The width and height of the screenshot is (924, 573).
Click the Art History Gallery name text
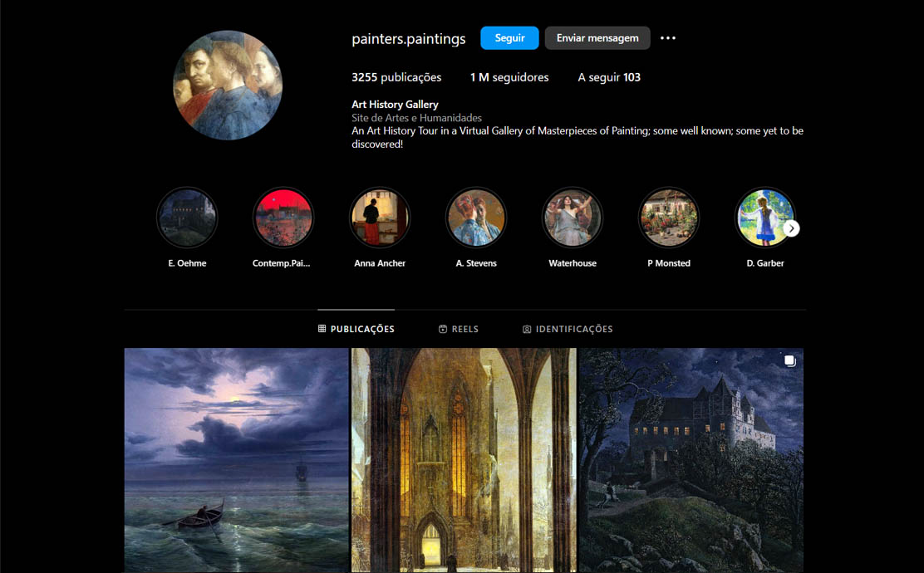pos(395,105)
